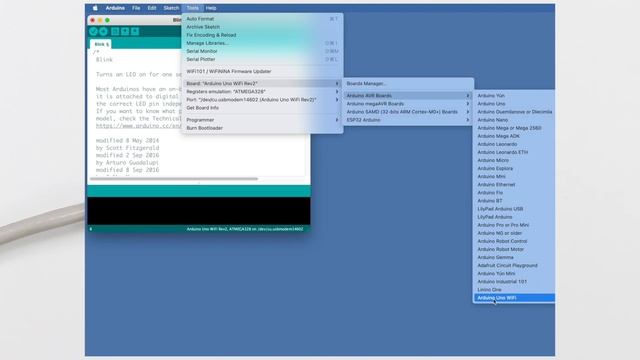Select the Arduino Mega ADK board
640x360 pixels.
coord(514,136)
